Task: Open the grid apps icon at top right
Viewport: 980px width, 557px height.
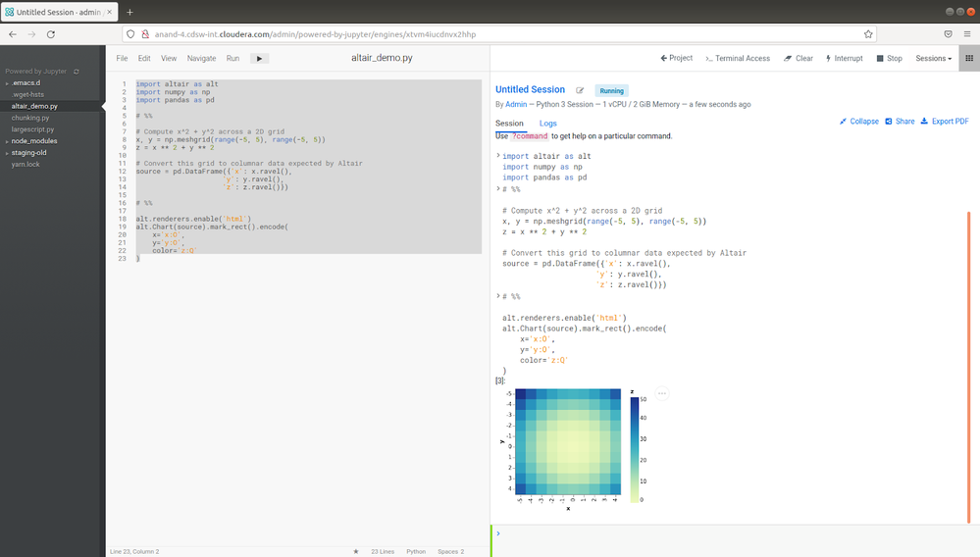Action: 969,59
